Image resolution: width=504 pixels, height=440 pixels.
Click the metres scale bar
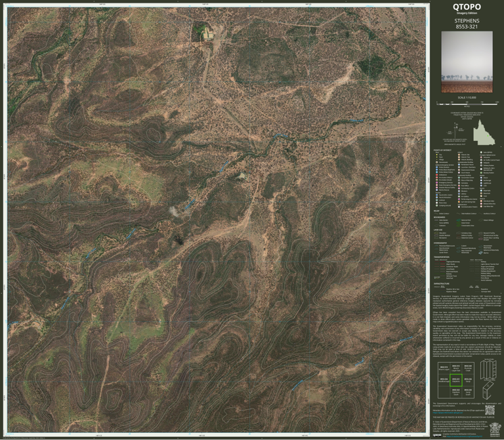tap(467, 104)
